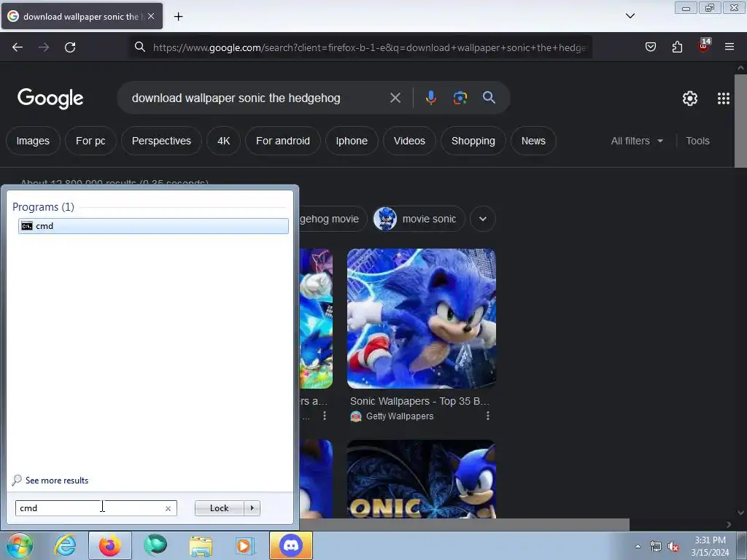Open Google quick settings gear

click(690, 98)
